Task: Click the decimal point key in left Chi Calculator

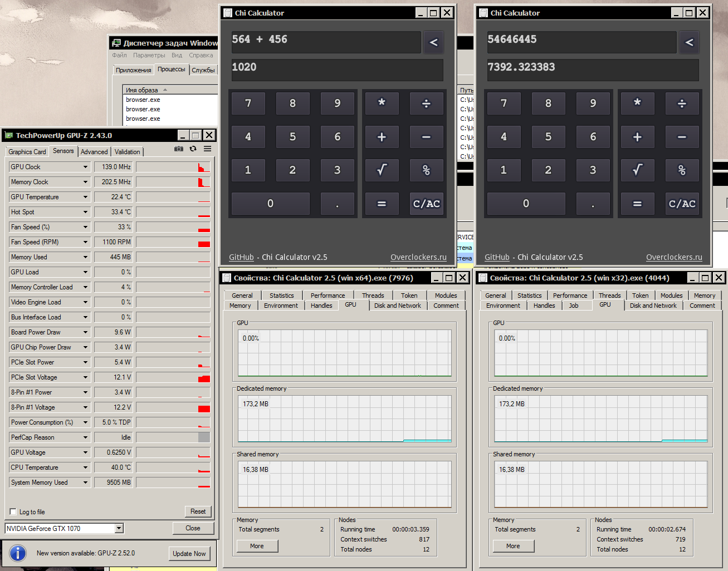Action: [x=337, y=204]
